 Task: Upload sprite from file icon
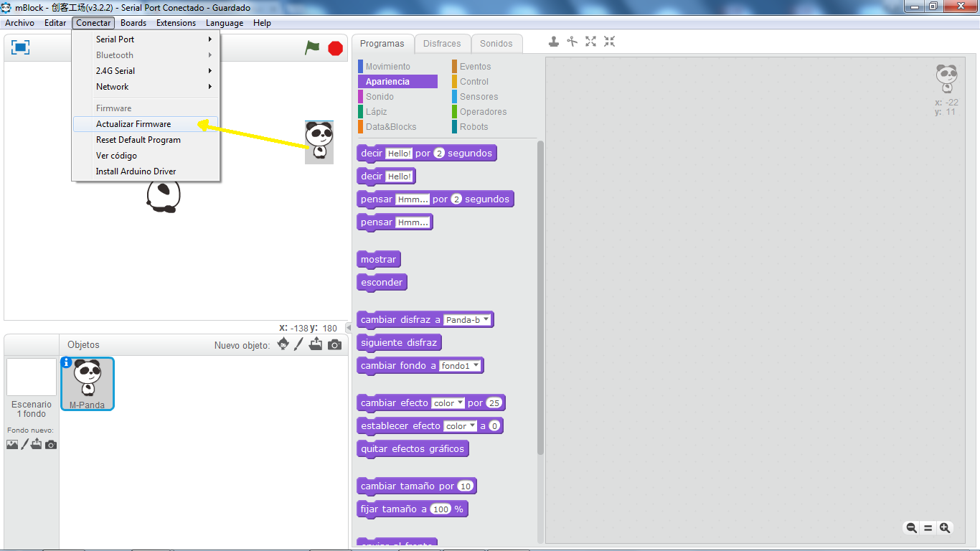pyautogui.click(x=316, y=344)
